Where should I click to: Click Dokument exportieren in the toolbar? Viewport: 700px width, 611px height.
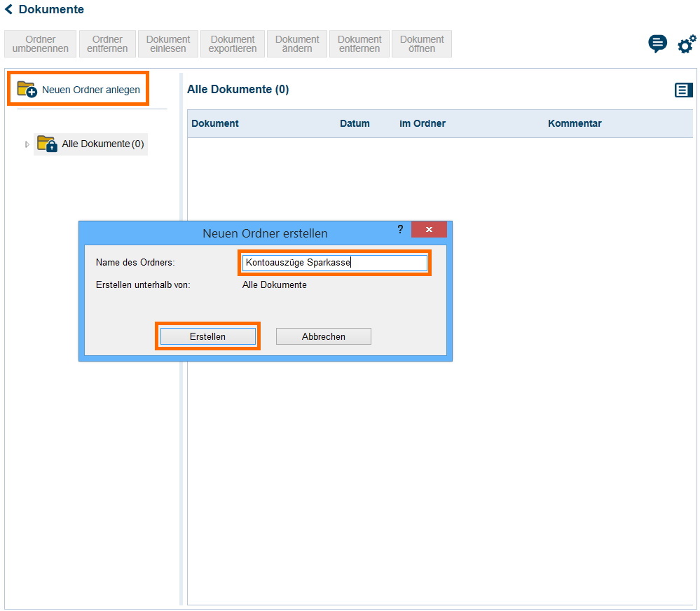[233, 44]
